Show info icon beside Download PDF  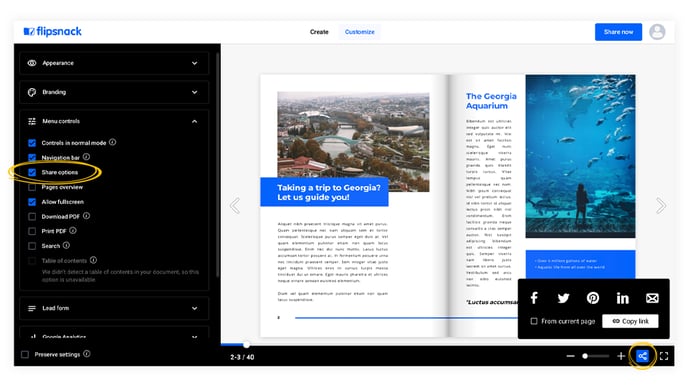point(86,216)
